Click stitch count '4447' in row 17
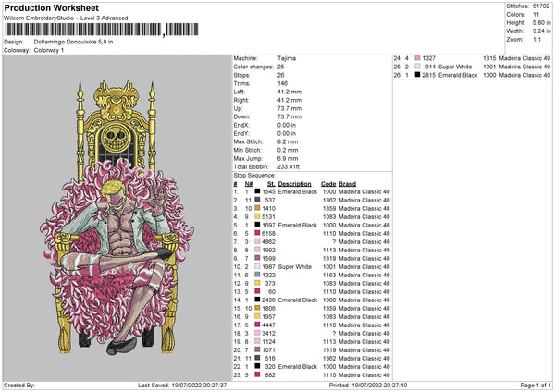The height and width of the screenshot is (392, 555). [x=268, y=325]
